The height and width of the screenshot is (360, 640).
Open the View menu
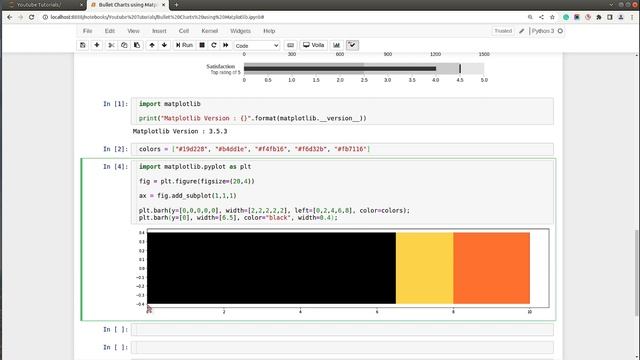pos(133,31)
